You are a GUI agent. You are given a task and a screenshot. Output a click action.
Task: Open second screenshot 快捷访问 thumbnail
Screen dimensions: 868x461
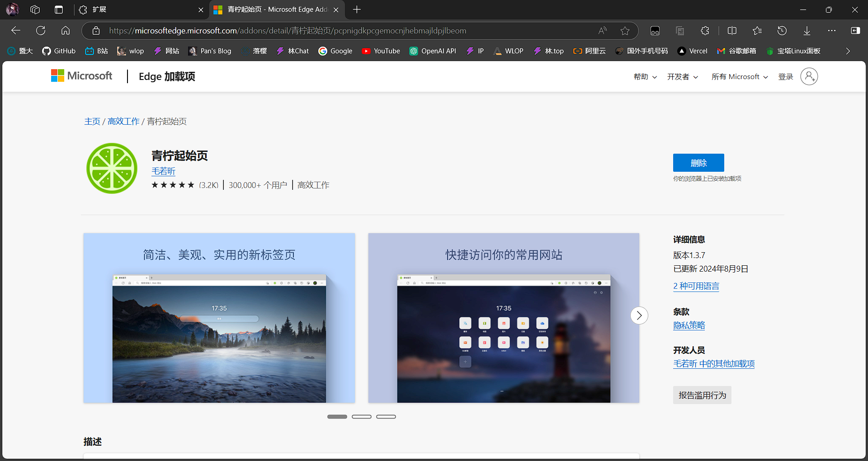(x=504, y=318)
